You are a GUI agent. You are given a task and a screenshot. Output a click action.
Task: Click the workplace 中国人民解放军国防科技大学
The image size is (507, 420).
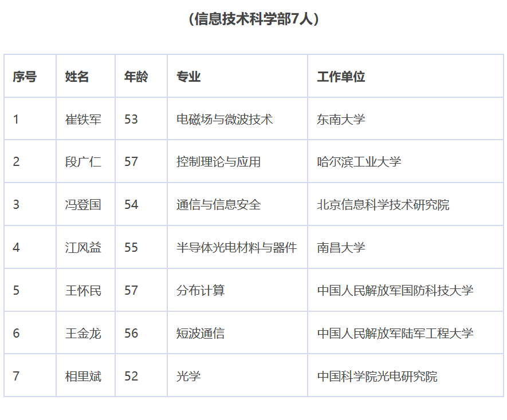tap(395, 290)
